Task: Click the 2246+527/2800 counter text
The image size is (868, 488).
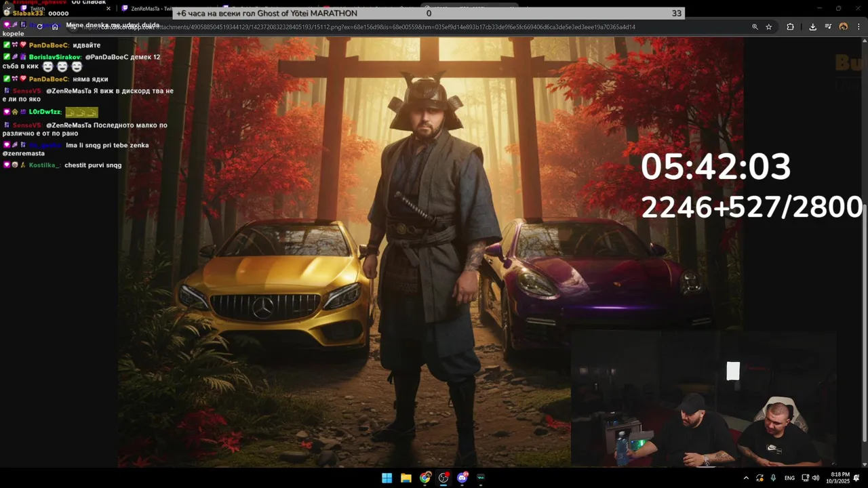Action: [751, 207]
